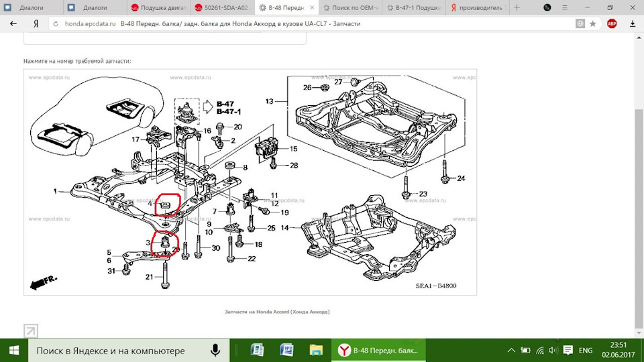Click part number 16 label
This screenshot has width=644, height=362.
[x=207, y=131]
